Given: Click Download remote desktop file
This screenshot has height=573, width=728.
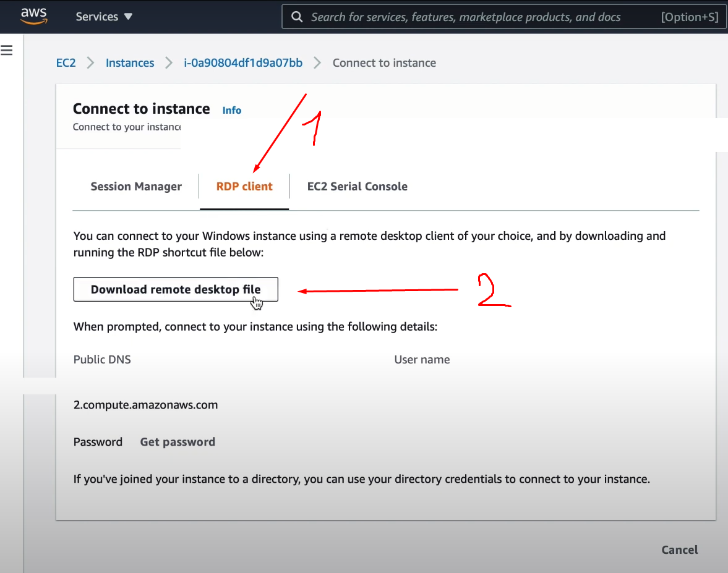Looking at the screenshot, I should coord(176,289).
